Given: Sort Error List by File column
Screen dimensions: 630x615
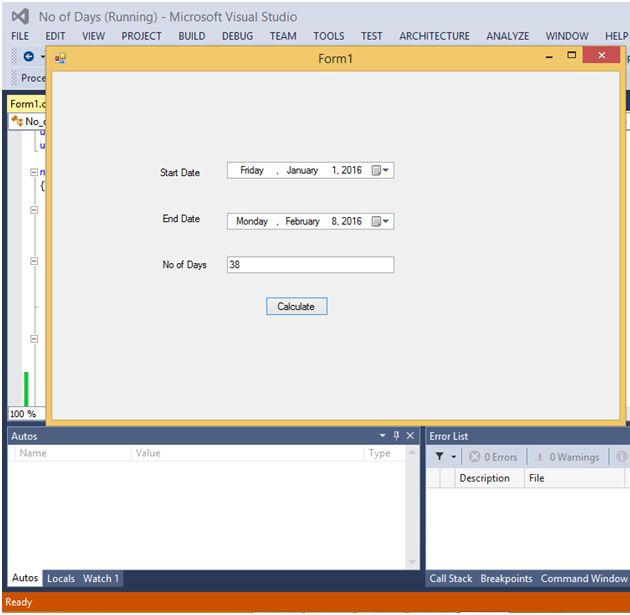Looking at the screenshot, I should pyautogui.click(x=575, y=478).
